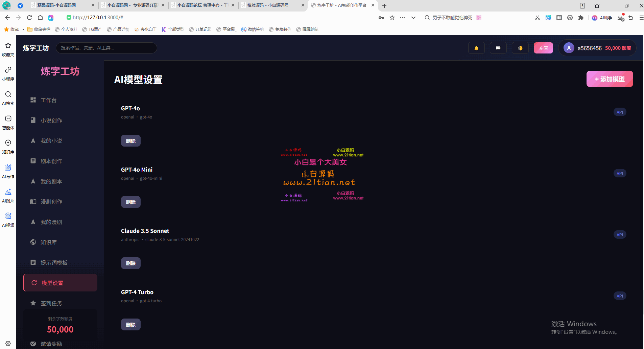This screenshot has width=644, height=349.
Task: Click the 搜索作品、灵感、AI工具 search field
Action: click(x=106, y=48)
